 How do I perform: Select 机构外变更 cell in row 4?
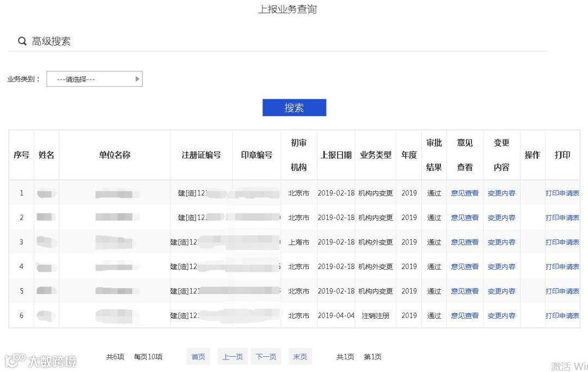tap(375, 267)
